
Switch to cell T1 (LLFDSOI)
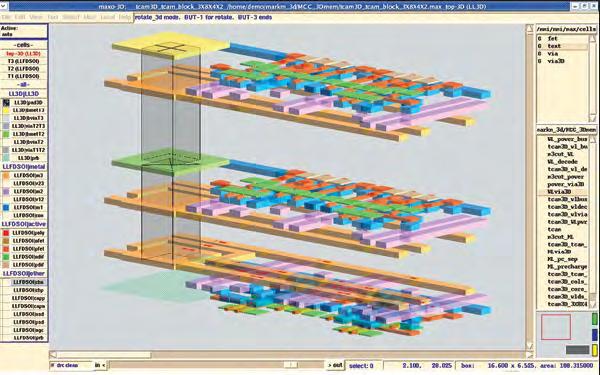[24, 77]
